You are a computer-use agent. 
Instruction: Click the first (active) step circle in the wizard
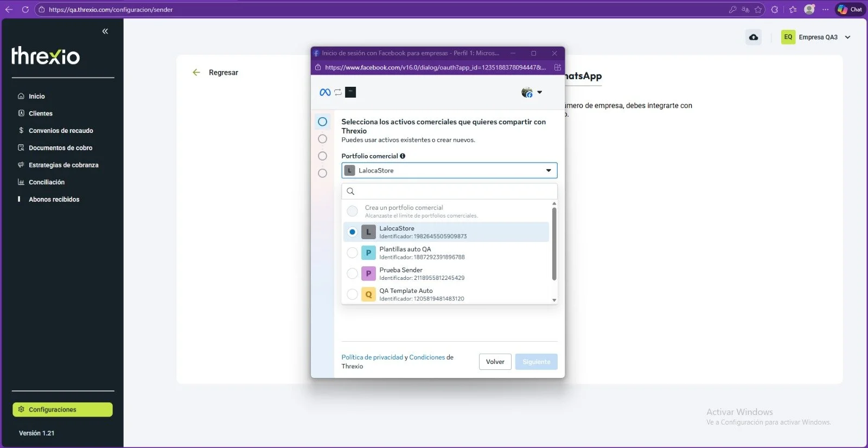coord(322,121)
